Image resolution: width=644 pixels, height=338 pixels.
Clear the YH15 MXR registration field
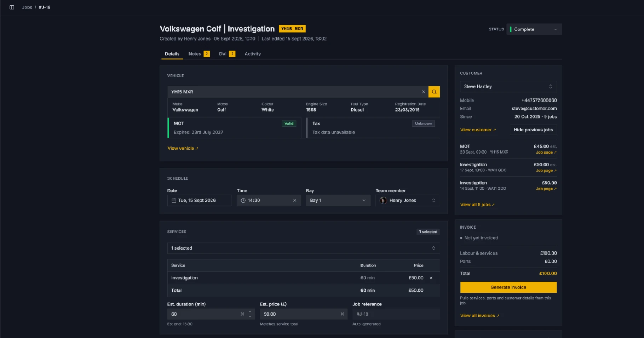click(x=423, y=92)
